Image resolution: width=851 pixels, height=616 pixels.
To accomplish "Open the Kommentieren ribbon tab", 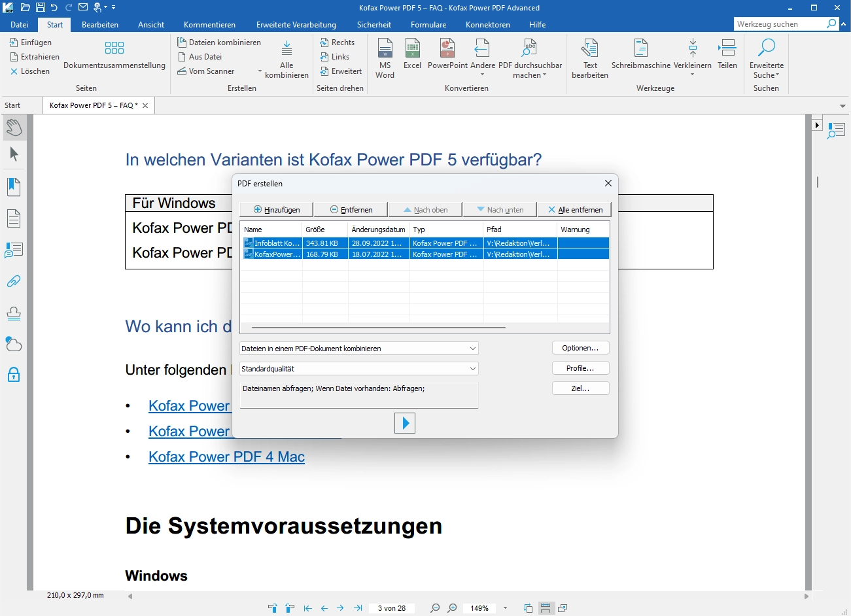I will [209, 24].
